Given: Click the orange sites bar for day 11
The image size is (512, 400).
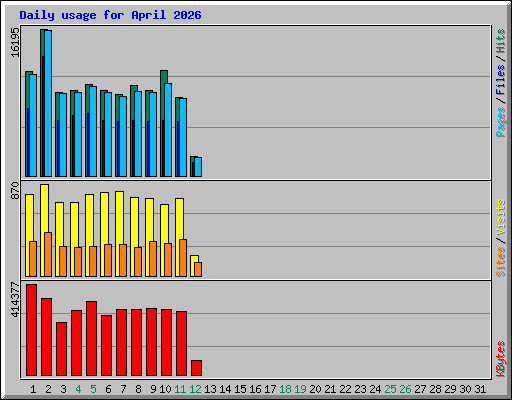Looking at the screenshot, I should pos(183,258).
